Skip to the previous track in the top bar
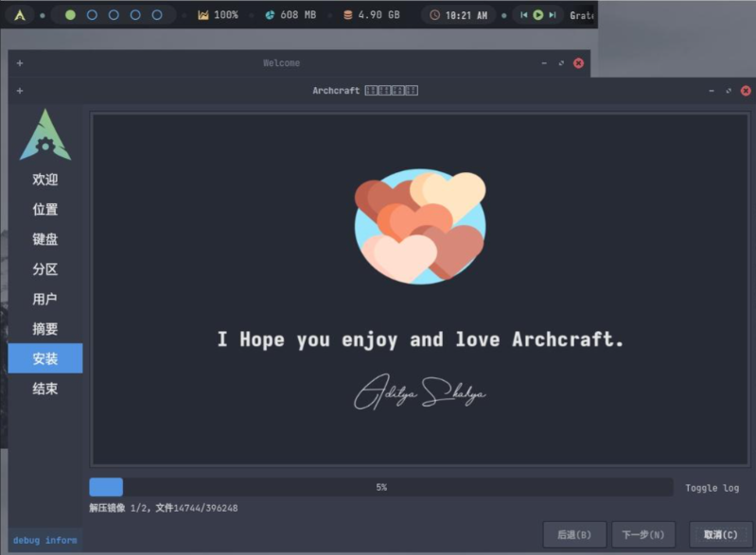The width and height of the screenshot is (756, 555). tap(523, 15)
